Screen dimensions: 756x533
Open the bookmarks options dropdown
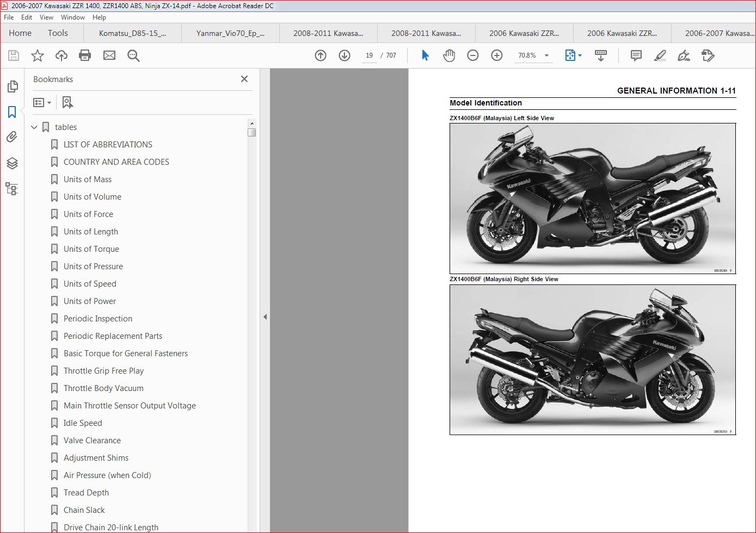click(42, 102)
